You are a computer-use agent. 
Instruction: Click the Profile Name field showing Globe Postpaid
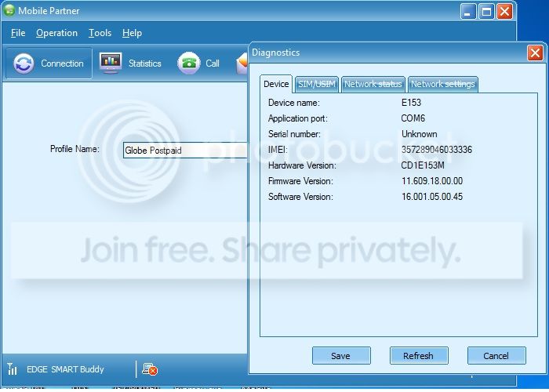click(186, 151)
